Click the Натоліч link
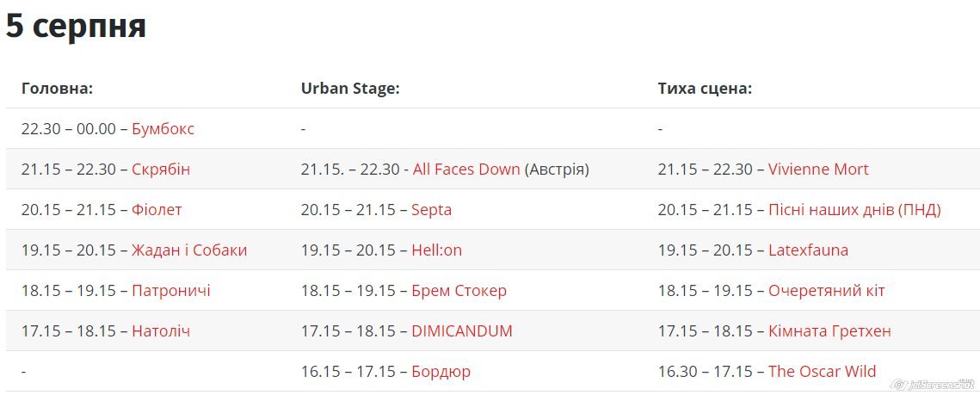The image size is (980, 395). coord(161,331)
